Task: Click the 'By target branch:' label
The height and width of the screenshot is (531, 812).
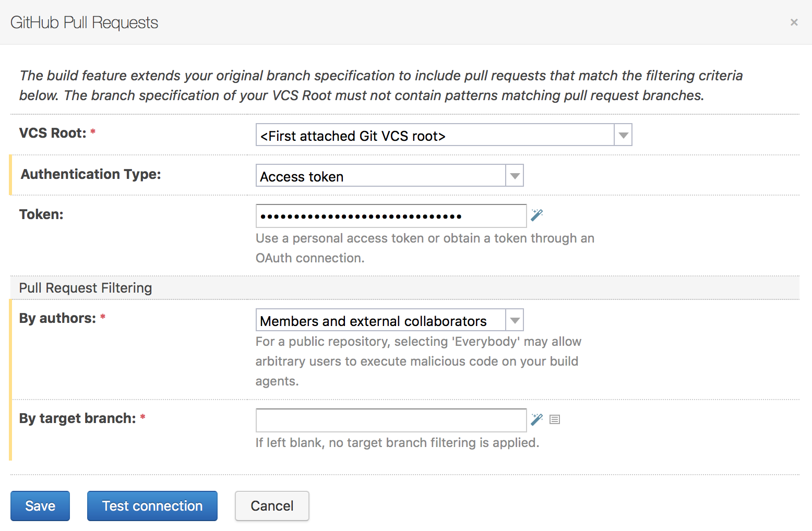Action: click(x=77, y=418)
